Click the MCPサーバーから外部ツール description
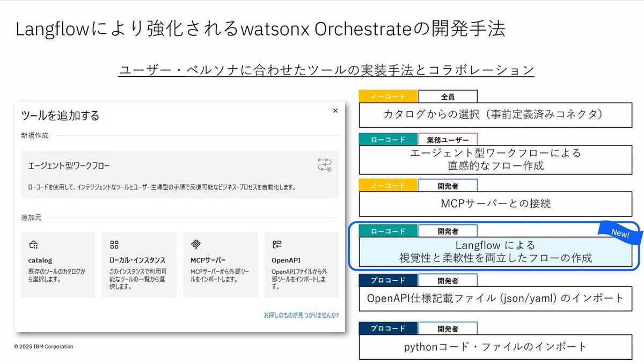The width and height of the screenshot is (644, 364). pyautogui.click(x=219, y=274)
